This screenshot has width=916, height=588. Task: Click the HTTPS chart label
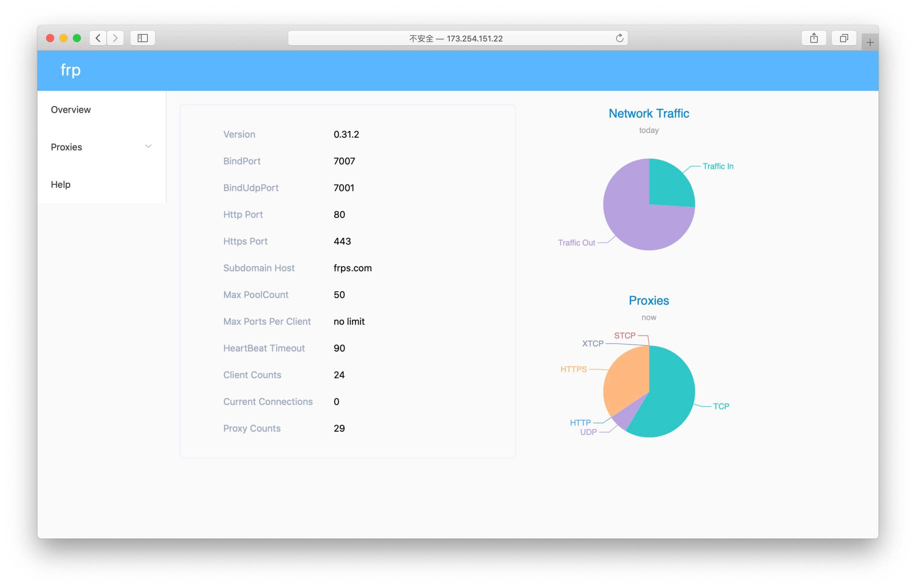[573, 369]
